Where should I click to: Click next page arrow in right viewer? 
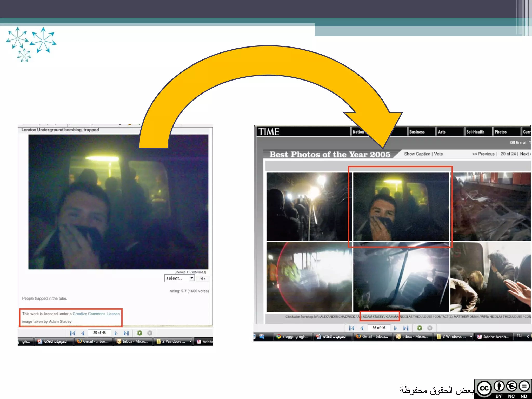(395, 328)
